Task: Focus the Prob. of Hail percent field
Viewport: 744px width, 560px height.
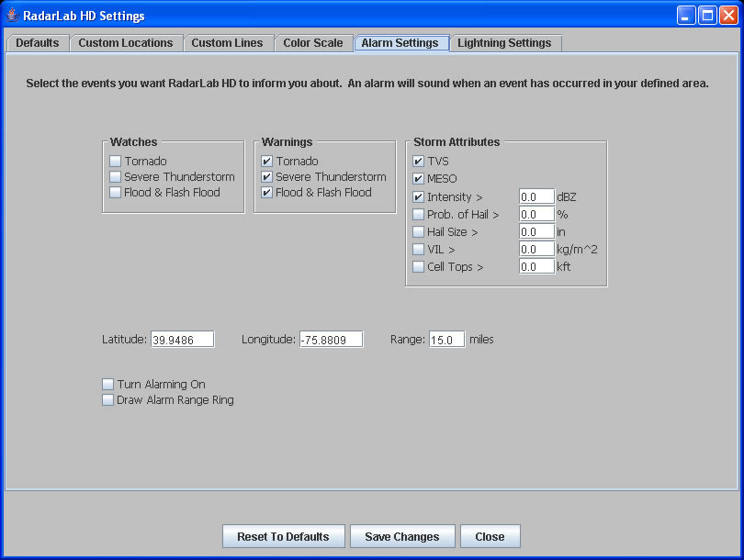Action: pyautogui.click(x=536, y=214)
